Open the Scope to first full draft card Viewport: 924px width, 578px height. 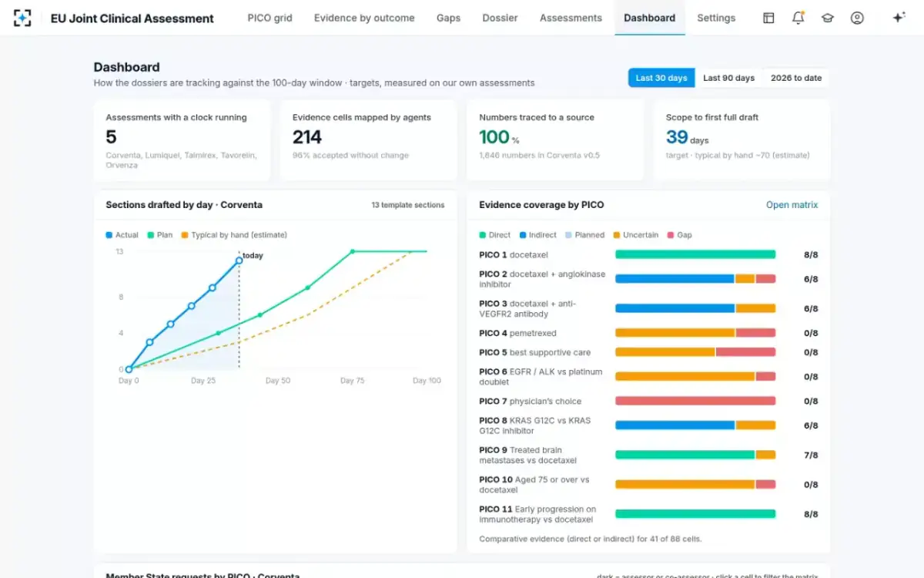(x=742, y=140)
